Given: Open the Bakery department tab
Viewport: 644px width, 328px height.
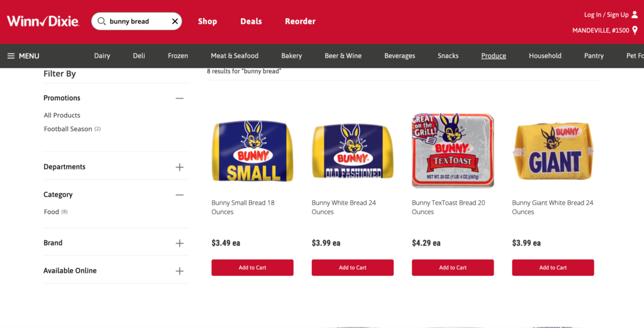Looking at the screenshot, I should [x=292, y=56].
